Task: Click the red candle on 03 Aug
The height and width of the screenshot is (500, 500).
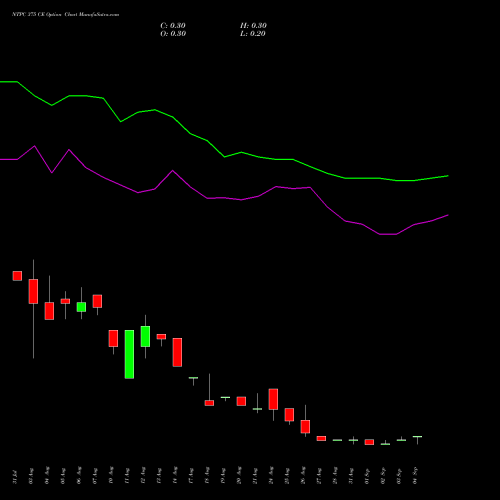Action: (33, 291)
